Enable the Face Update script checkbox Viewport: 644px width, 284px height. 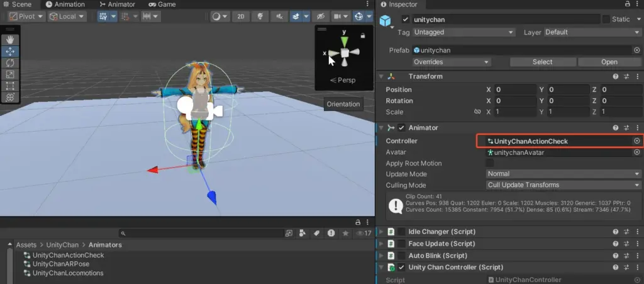pos(402,244)
